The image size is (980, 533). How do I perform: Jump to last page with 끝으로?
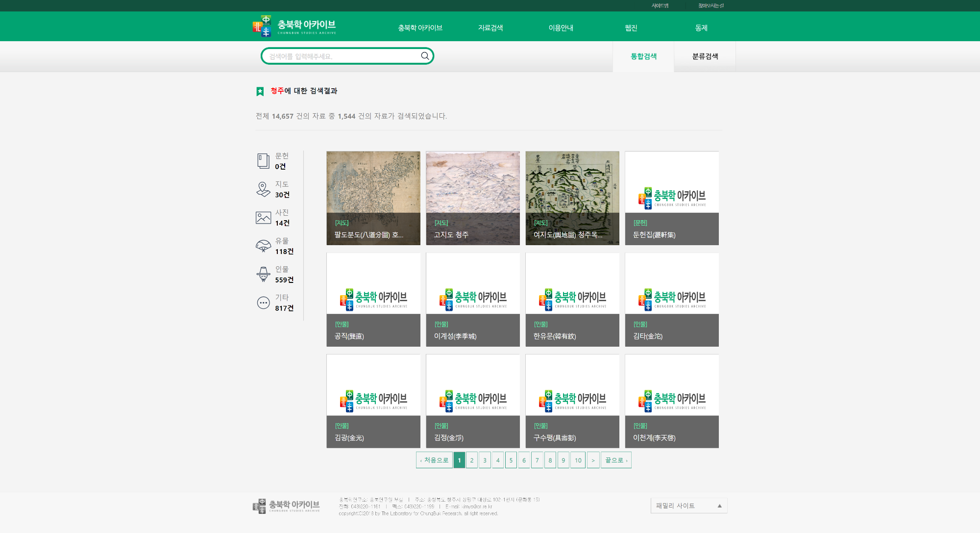(616, 460)
